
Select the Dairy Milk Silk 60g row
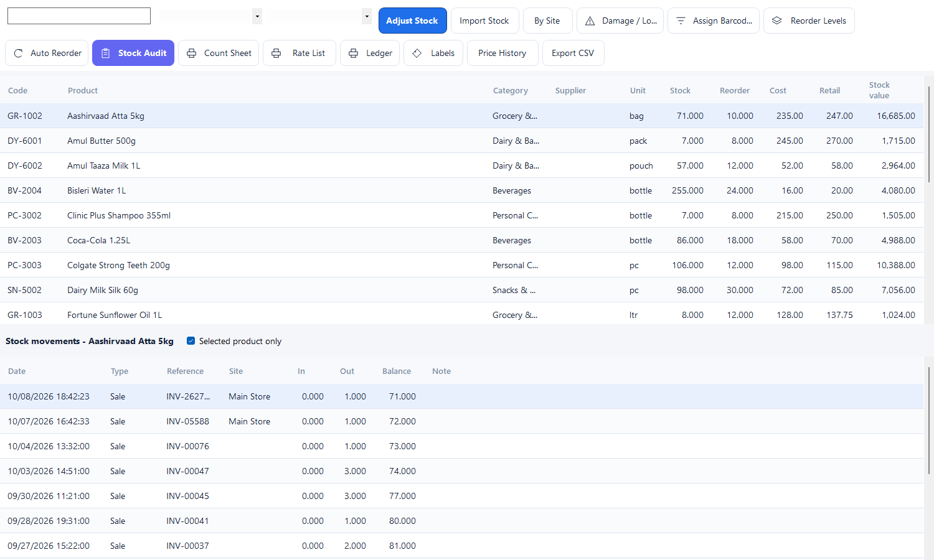tap(461, 290)
